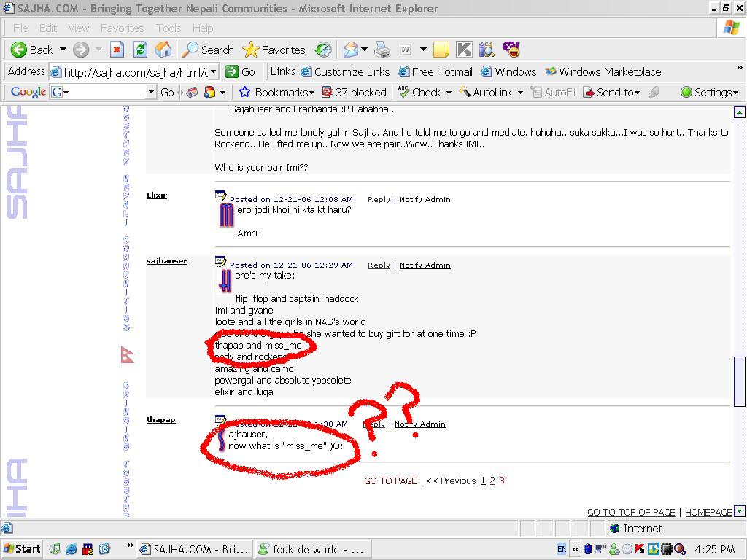Open the History icon in toolbar

click(323, 50)
